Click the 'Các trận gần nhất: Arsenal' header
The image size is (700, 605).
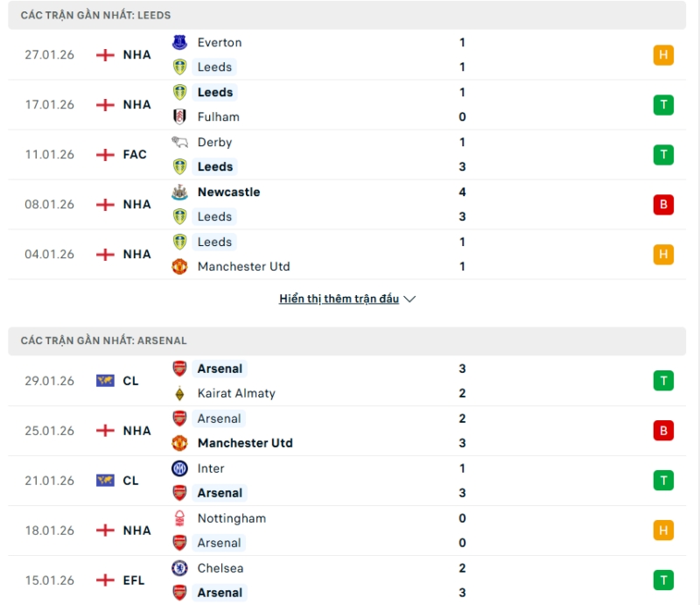[104, 341]
